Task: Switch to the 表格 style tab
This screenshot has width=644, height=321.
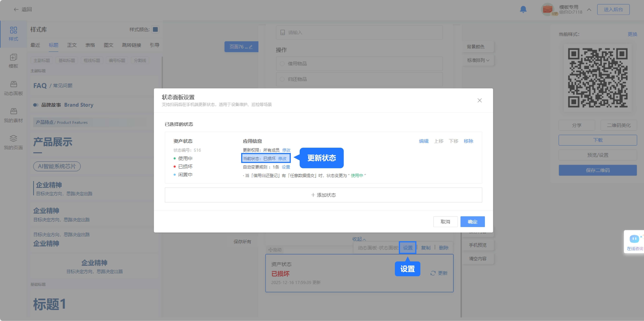Action: click(x=90, y=45)
